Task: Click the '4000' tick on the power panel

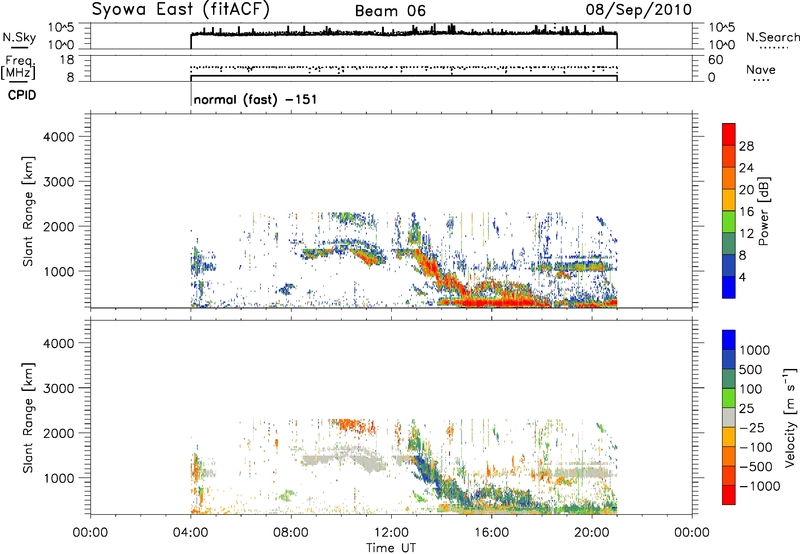Action: coord(59,137)
